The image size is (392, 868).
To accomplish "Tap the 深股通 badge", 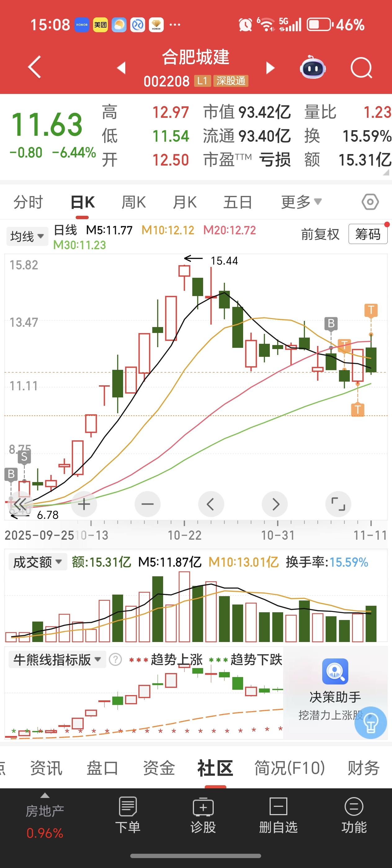I will pyautogui.click(x=231, y=81).
